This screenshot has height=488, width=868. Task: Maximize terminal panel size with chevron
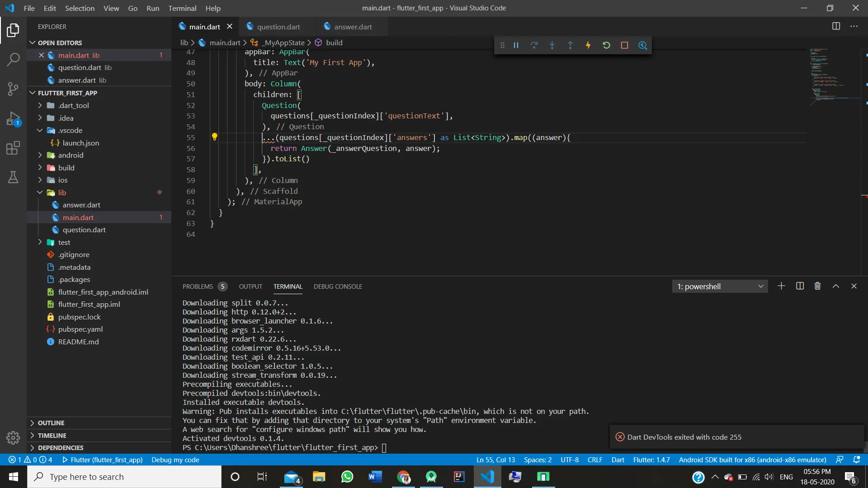point(836,286)
